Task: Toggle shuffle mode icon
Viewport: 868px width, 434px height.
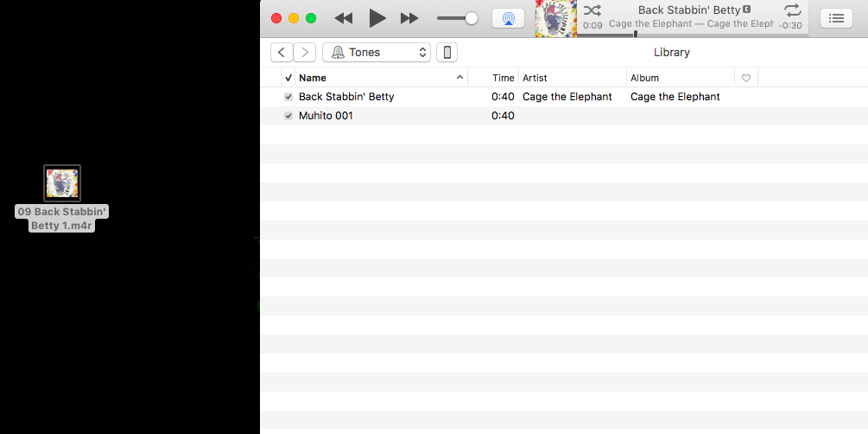Action: point(592,10)
